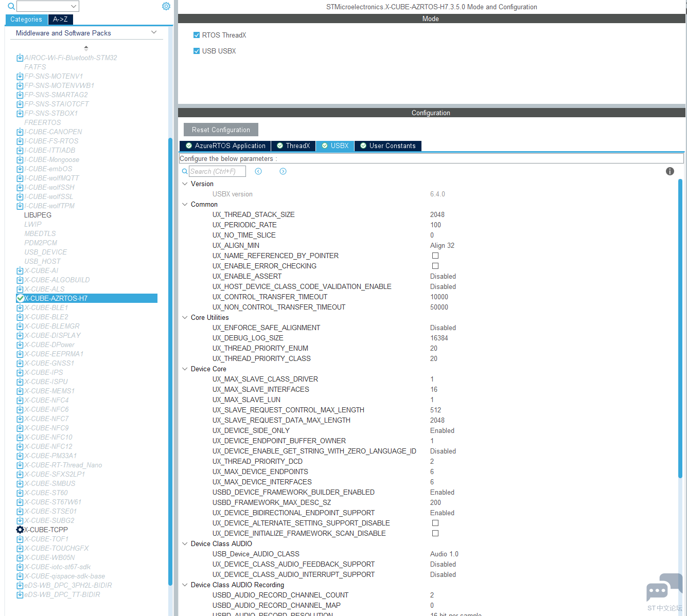This screenshot has height=616, width=687.
Task: Click download icon beside X-CUBE-BLE1
Action: pyautogui.click(x=20, y=307)
